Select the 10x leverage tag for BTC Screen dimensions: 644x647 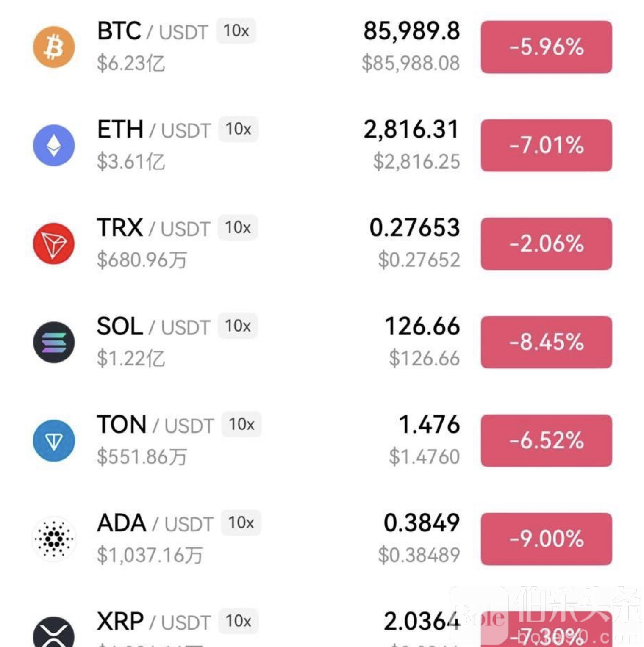(236, 31)
